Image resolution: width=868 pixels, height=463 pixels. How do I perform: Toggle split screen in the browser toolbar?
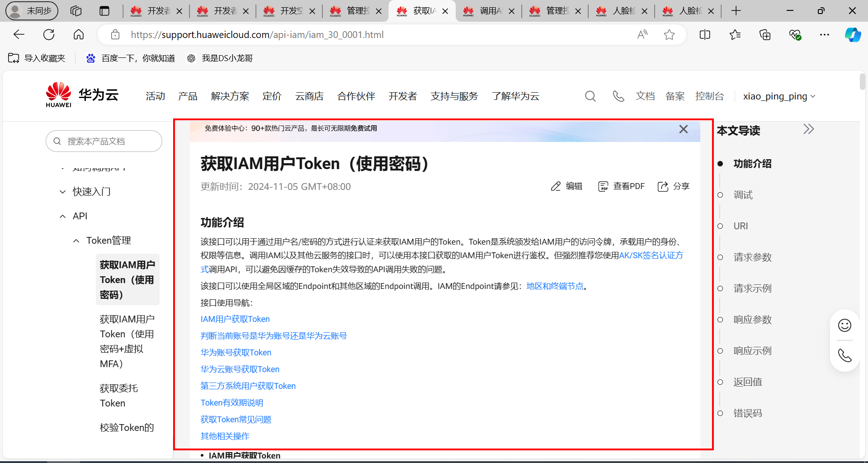tap(704, 34)
